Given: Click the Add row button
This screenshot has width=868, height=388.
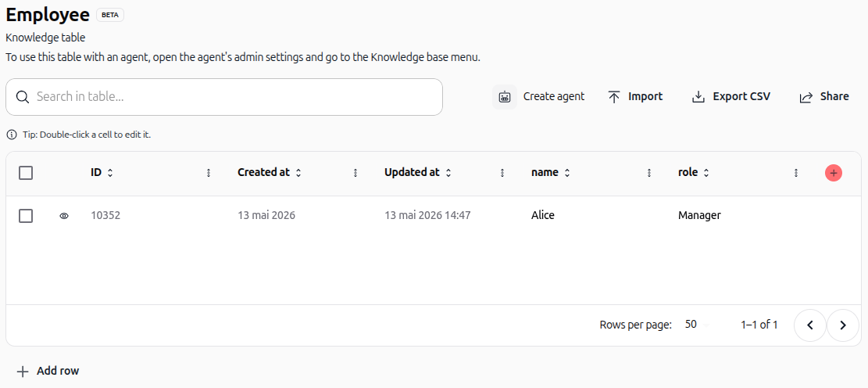Looking at the screenshot, I should pos(48,372).
